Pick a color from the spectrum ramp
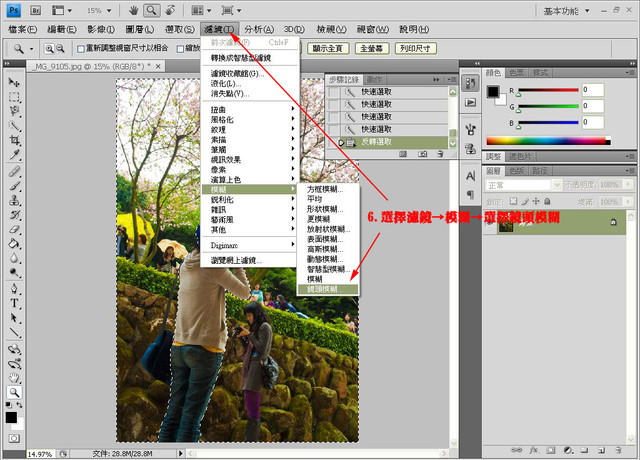Viewport: 640px width, 460px height. (548, 141)
